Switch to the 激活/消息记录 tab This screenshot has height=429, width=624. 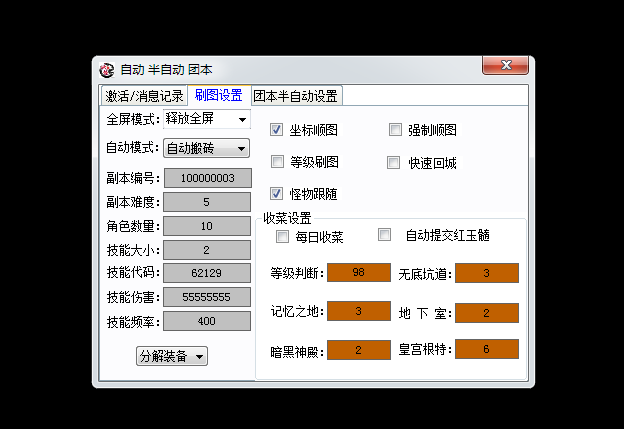click(144, 96)
